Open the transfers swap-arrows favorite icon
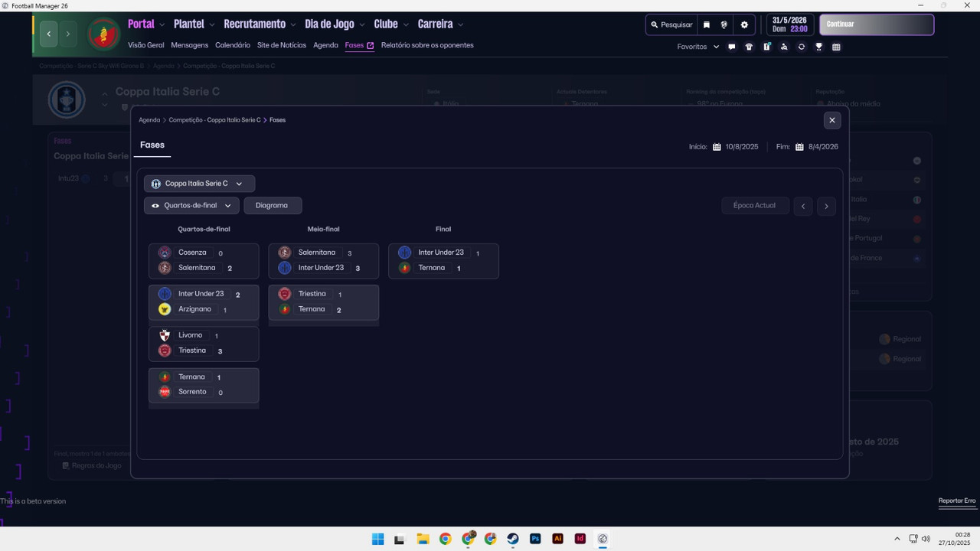 (802, 47)
